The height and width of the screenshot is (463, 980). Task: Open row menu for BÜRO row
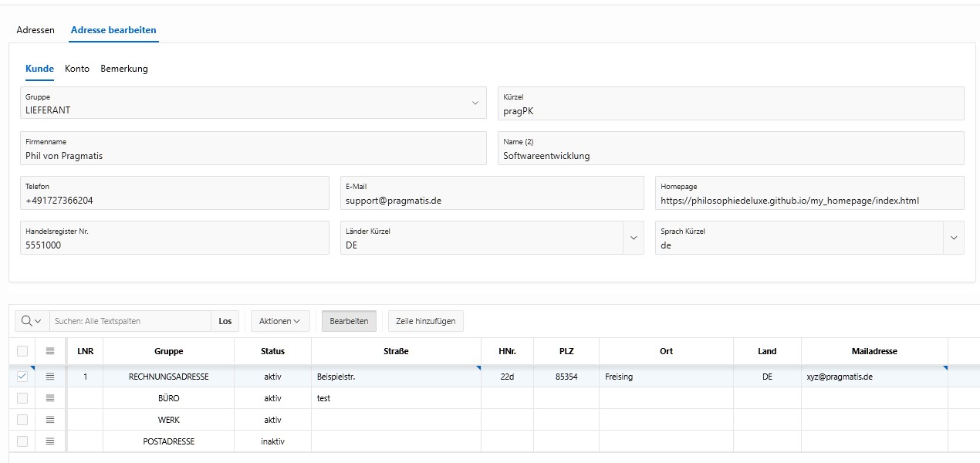click(x=50, y=398)
